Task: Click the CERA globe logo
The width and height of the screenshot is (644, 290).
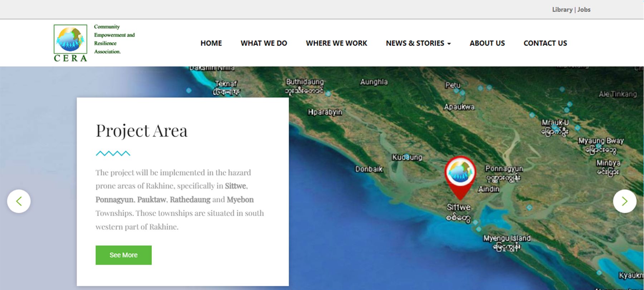Action: click(x=70, y=43)
